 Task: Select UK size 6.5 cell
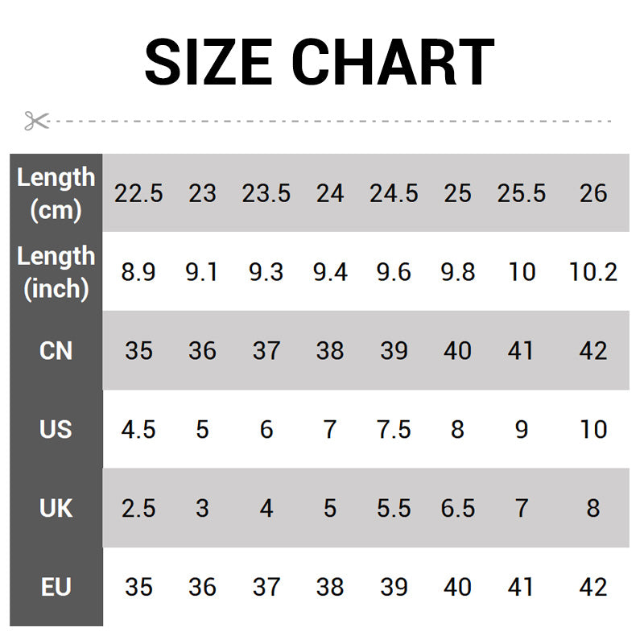tap(457, 508)
